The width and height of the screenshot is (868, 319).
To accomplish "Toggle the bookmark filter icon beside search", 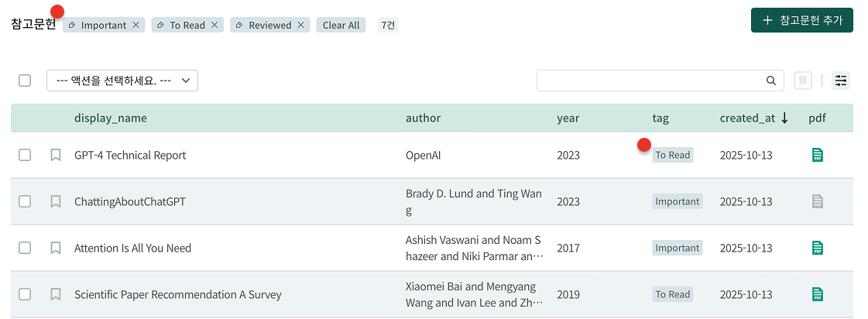I will point(803,81).
